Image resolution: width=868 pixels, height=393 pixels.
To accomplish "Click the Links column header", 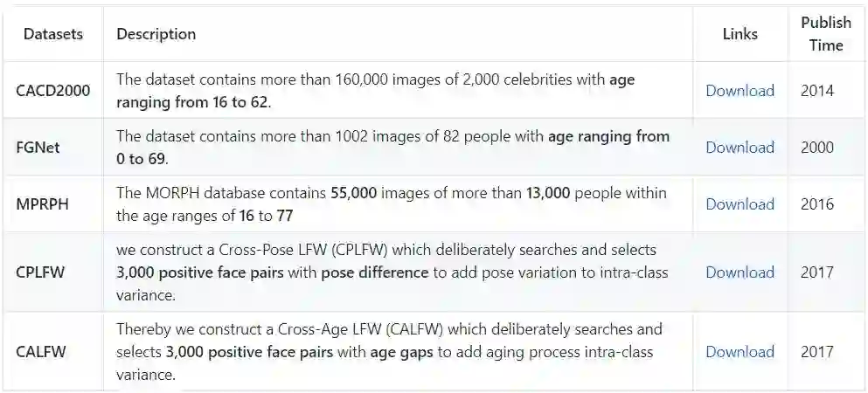I will coord(740,34).
